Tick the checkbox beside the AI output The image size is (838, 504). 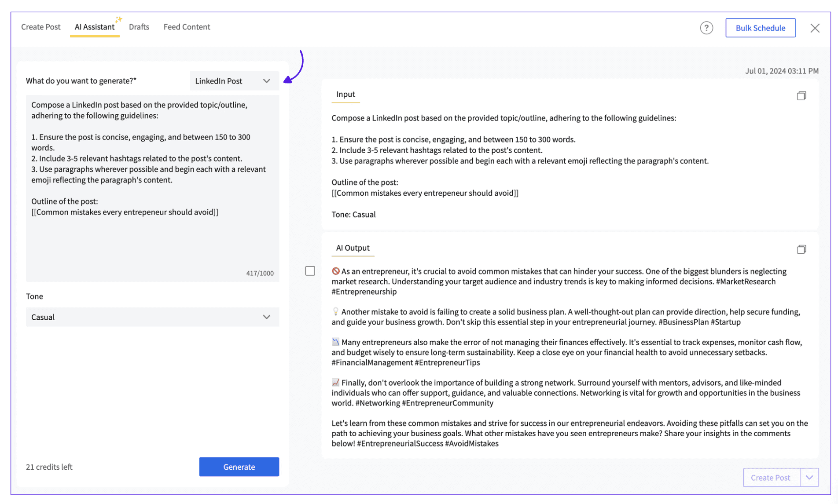tap(310, 271)
